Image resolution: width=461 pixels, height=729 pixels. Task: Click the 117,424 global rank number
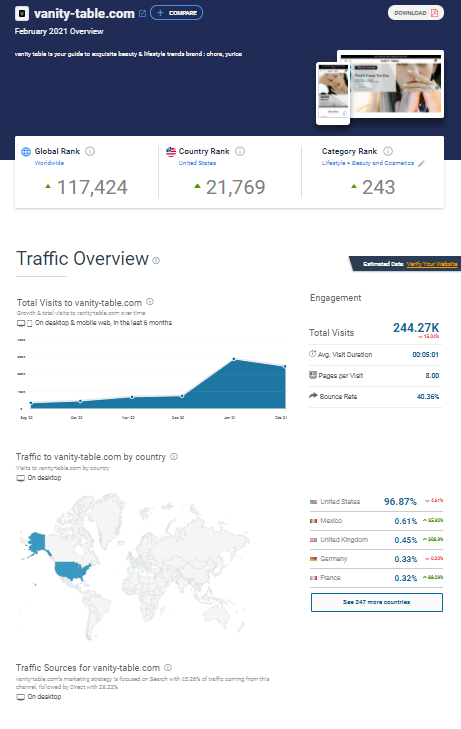[x=92, y=187]
